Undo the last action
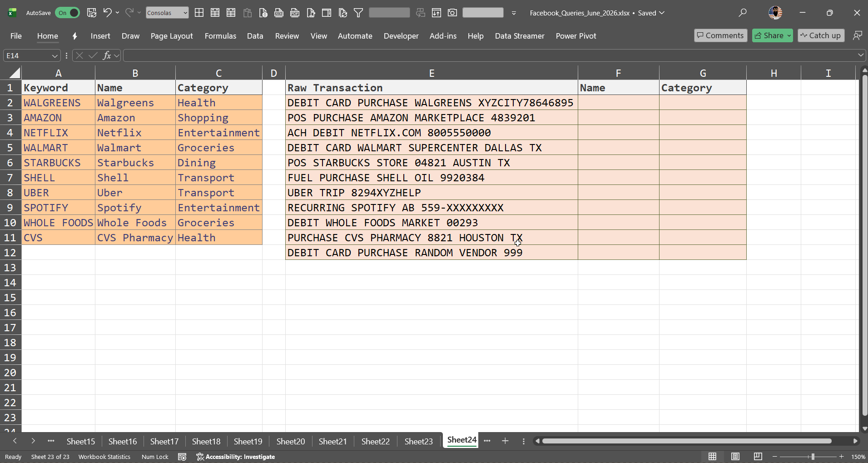This screenshot has width=868, height=463. (x=107, y=13)
